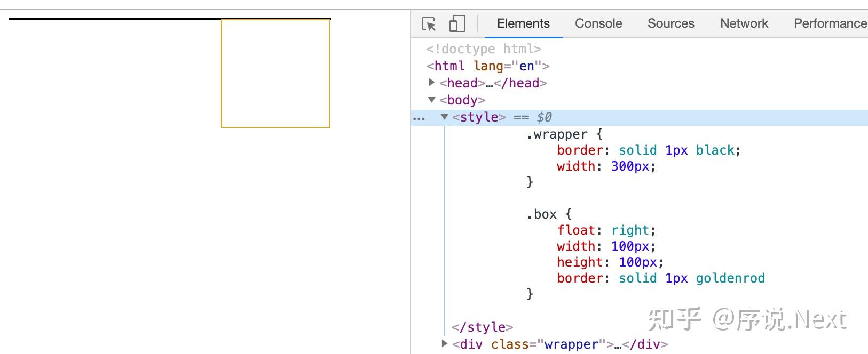Collapse the style element triangle
Viewport: 868px width, 354px height.
444,117
